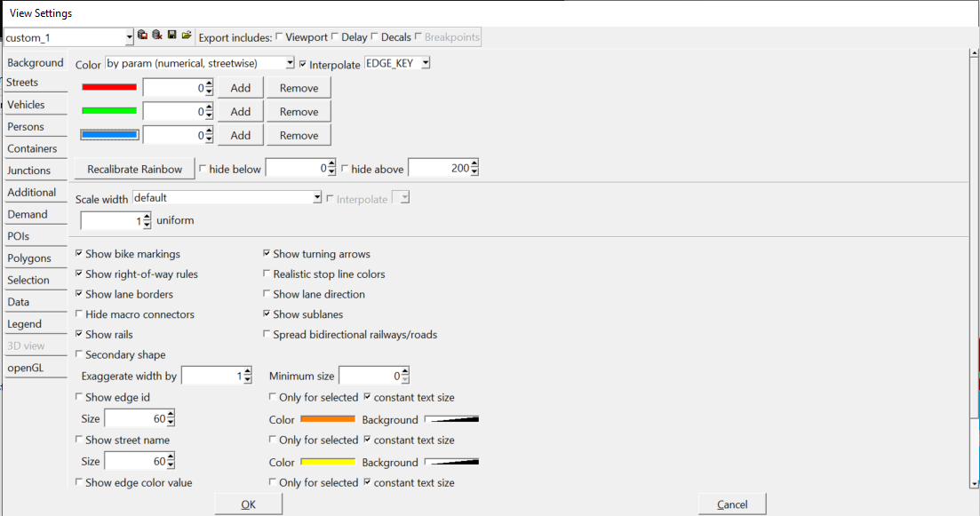Enable Spread bidirectional railways/roads
The height and width of the screenshot is (516, 980).
[x=267, y=334]
